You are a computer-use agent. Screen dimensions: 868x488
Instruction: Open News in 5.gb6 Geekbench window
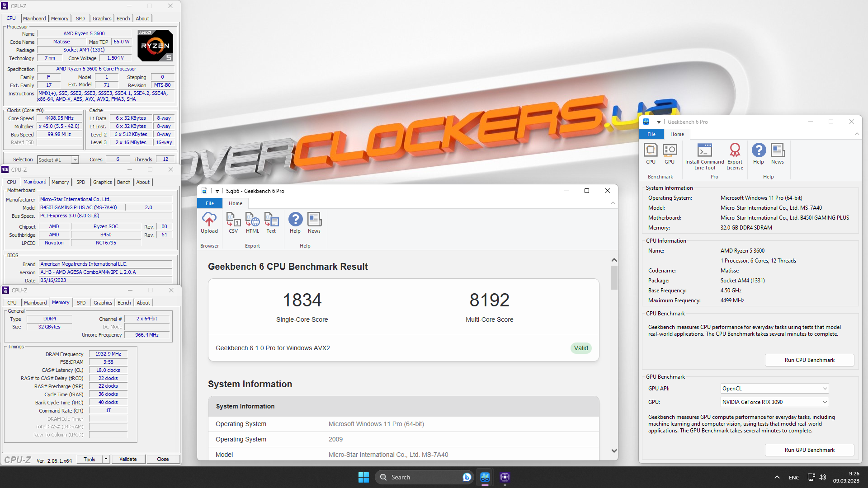314,223
